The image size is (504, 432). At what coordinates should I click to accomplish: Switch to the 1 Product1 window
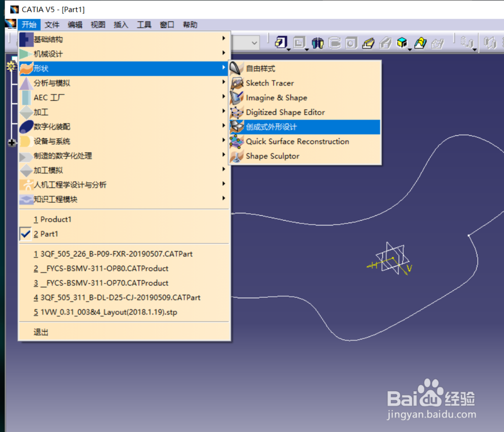[123, 219]
